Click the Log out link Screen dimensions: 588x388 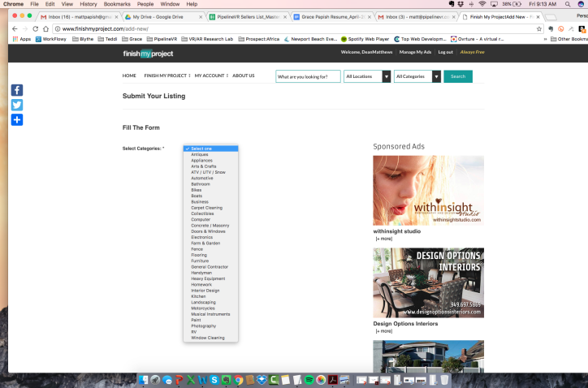pos(445,52)
